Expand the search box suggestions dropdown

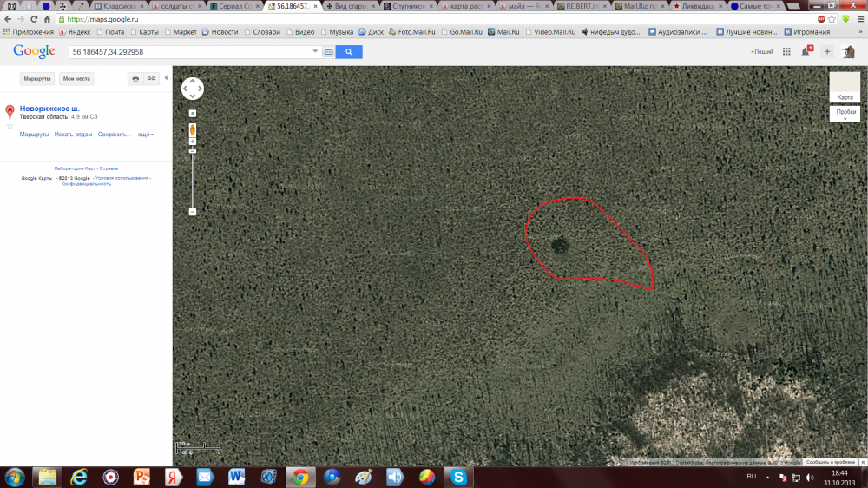(x=315, y=51)
